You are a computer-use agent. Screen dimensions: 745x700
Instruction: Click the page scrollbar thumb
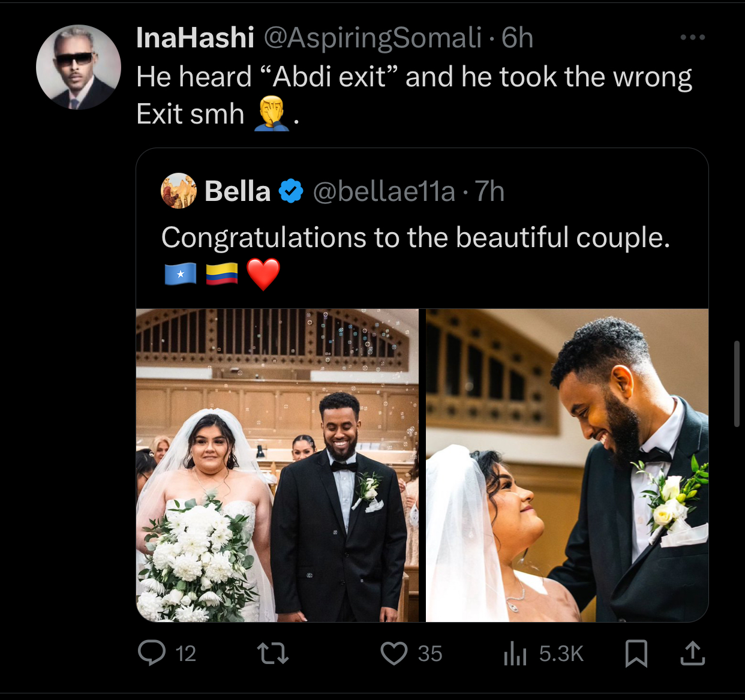(737, 384)
